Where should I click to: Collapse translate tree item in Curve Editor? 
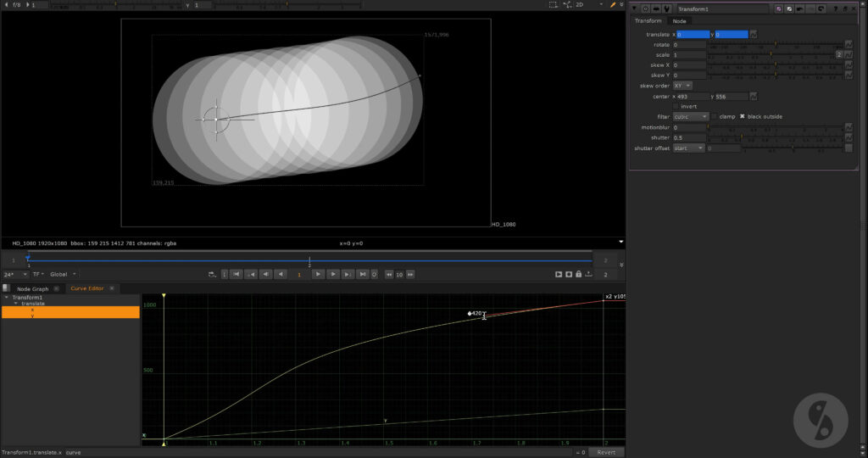16,304
